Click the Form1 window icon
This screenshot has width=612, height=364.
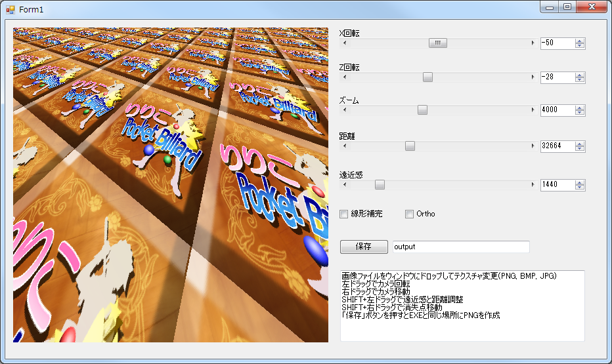(x=10, y=9)
